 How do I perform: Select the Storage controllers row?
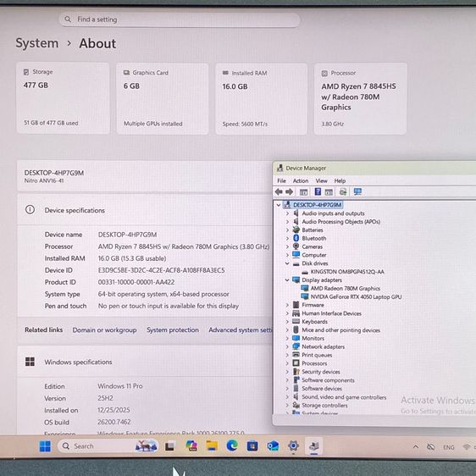[x=324, y=405]
